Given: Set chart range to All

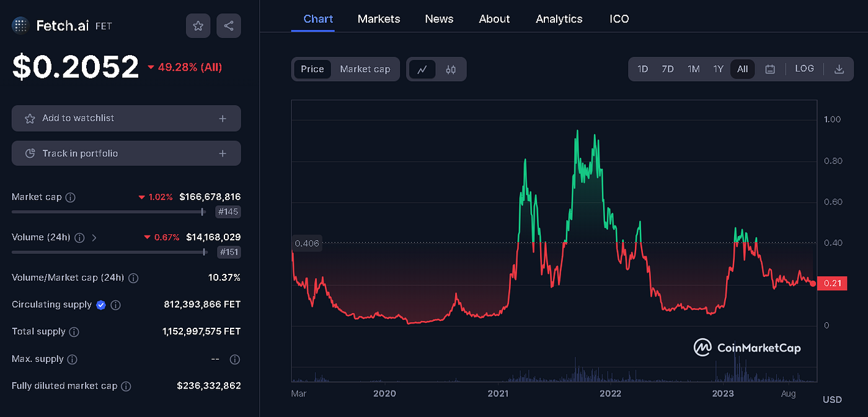Looking at the screenshot, I should (x=742, y=69).
